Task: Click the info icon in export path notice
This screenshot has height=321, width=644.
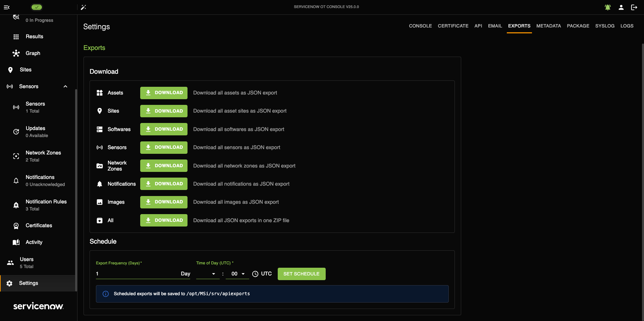Action: (x=106, y=294)
